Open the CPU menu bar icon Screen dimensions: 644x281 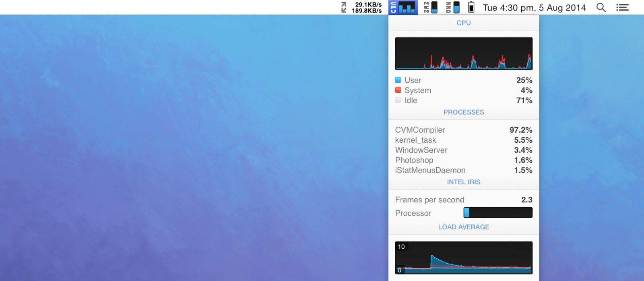[403, 7]
